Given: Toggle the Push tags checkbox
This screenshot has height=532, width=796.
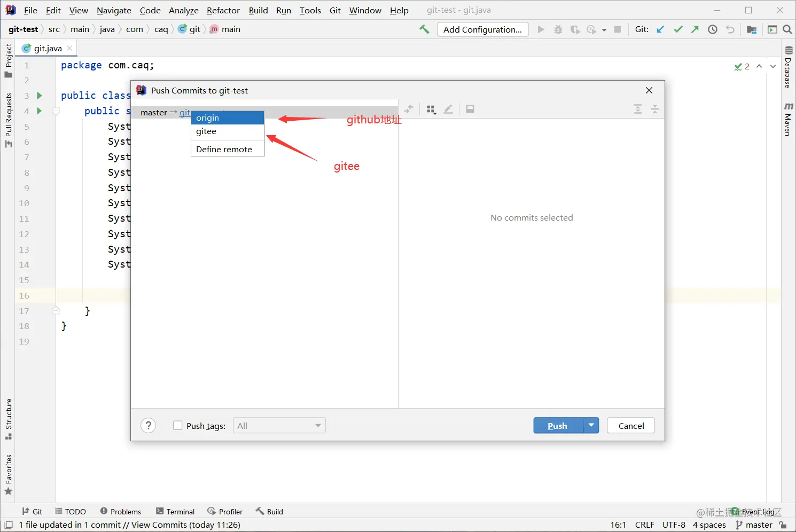Looking at the screenshot, I should pyautogui.click(x=178, y=426).
